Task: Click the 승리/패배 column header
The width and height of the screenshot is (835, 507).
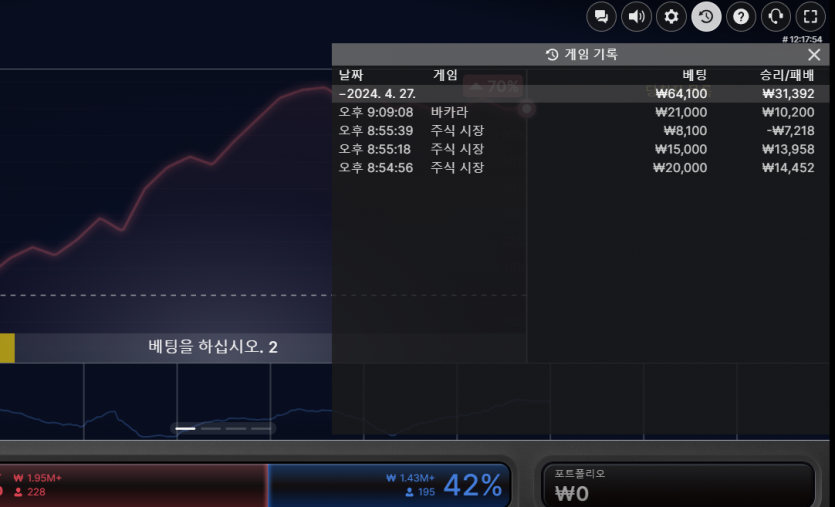Action: [x=787, y=75]
